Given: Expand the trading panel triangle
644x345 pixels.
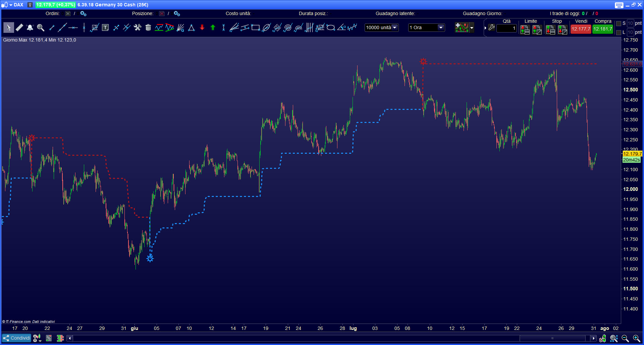Looking at the screenshot, I should click(485, 28).
